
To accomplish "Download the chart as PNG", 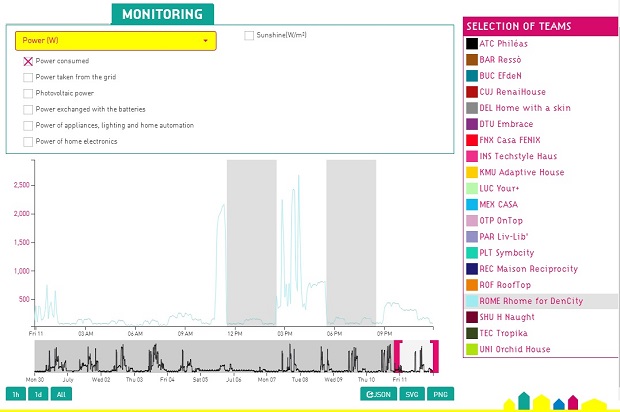I will pyautogui.click(x=440, y=394).
